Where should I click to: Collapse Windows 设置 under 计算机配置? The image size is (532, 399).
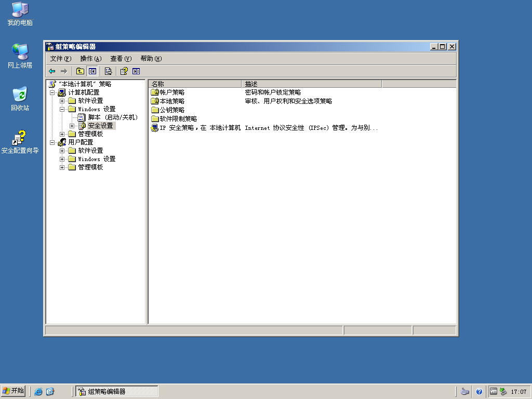(x=62, y=109)
